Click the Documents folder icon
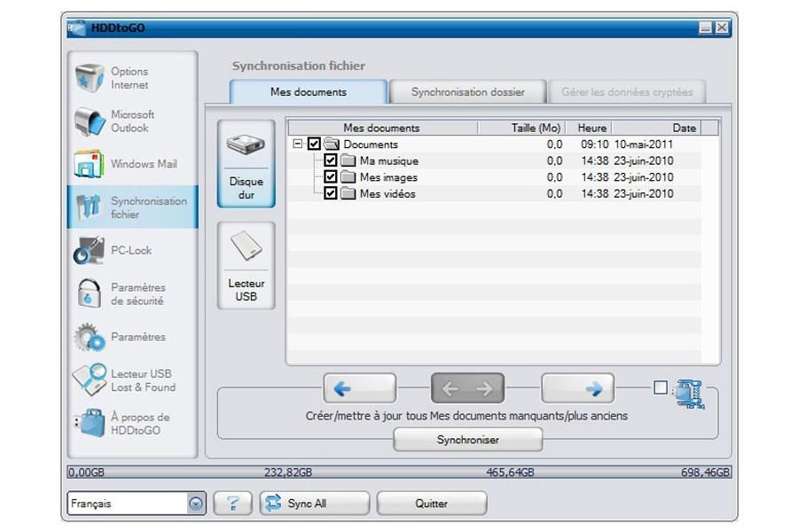This screenshot has height=532, width=798. (332, 144)
